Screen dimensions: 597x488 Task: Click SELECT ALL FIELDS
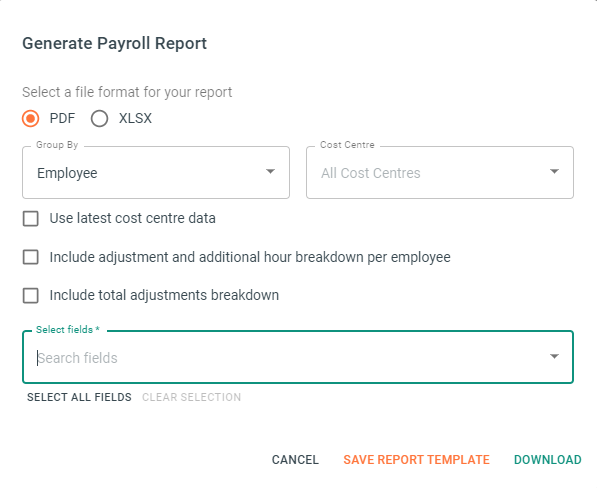(79, 397)
